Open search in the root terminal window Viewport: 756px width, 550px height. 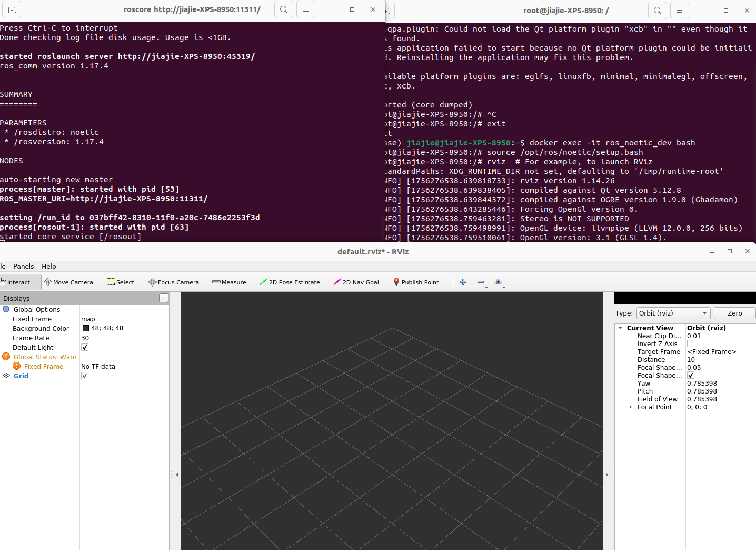(658, 10)
